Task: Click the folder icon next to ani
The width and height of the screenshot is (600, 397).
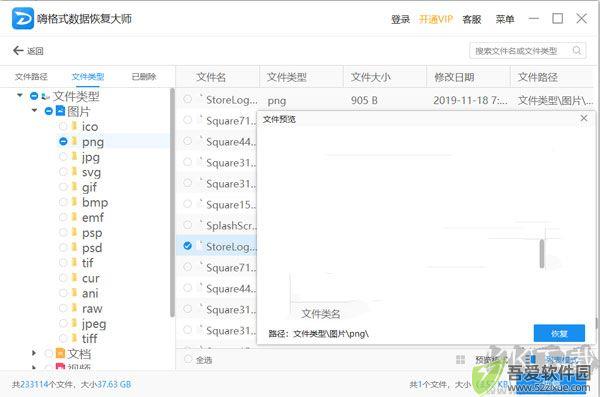Action: point(74,293)
